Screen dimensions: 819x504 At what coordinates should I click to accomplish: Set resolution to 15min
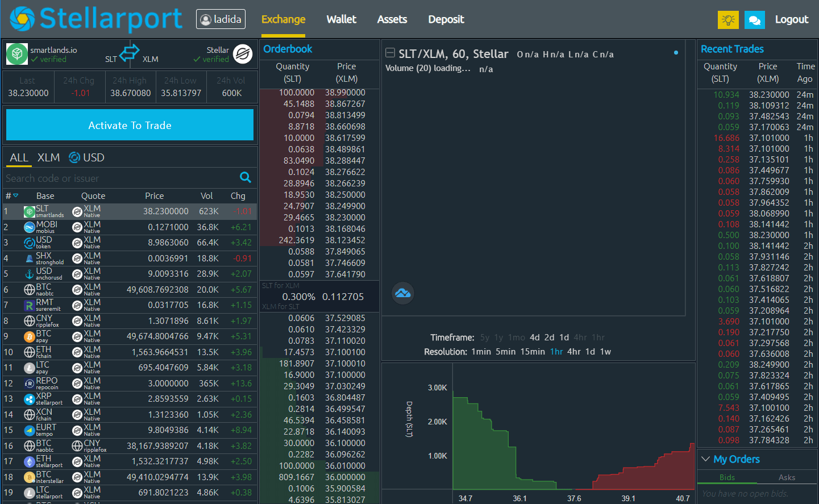click(533, 352)
